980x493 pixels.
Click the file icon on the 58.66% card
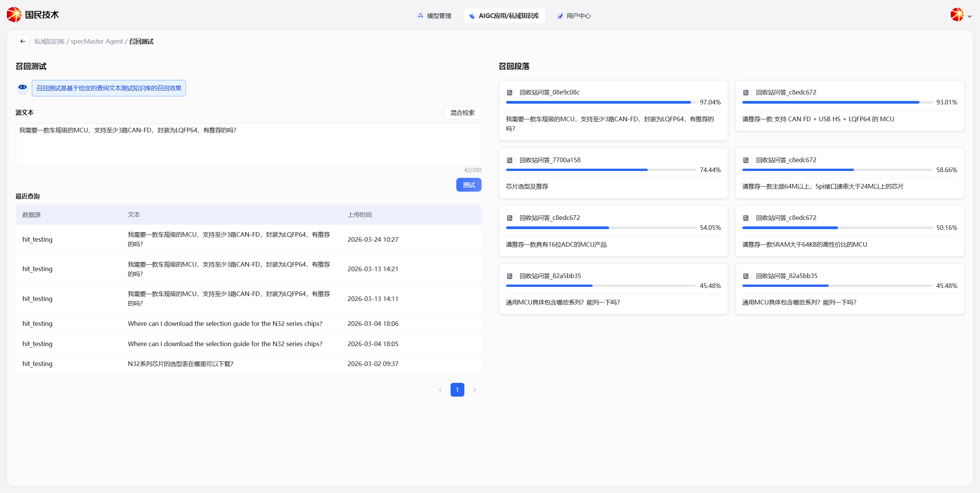click(x=746, y=160)
